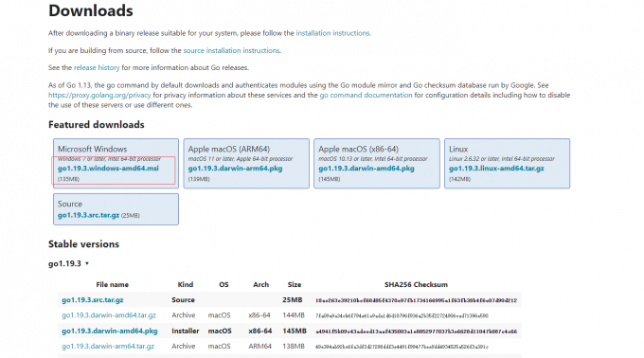The image size is (644, 358).
Task: Open the installation instructions link
Action: [x=333, y=33]
